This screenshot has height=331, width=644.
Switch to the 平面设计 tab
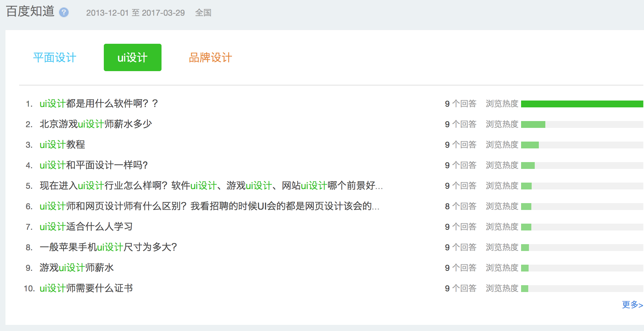point(55,57)
